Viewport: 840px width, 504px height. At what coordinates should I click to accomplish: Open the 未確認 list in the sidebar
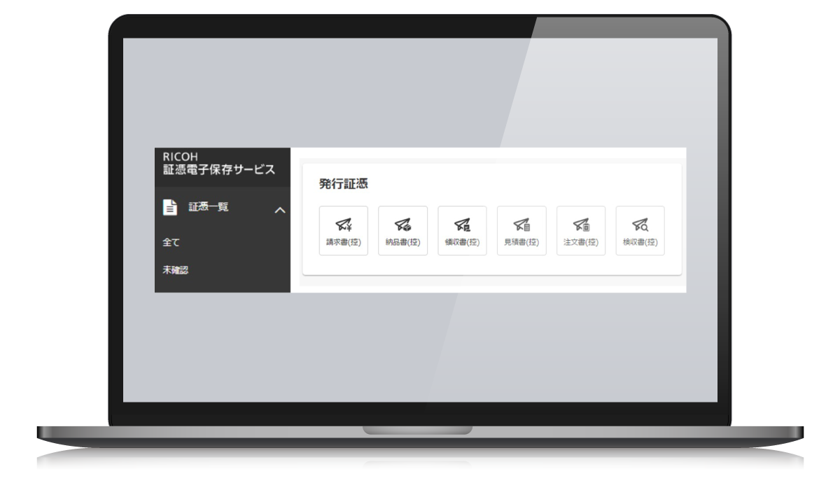click(176, 270)
